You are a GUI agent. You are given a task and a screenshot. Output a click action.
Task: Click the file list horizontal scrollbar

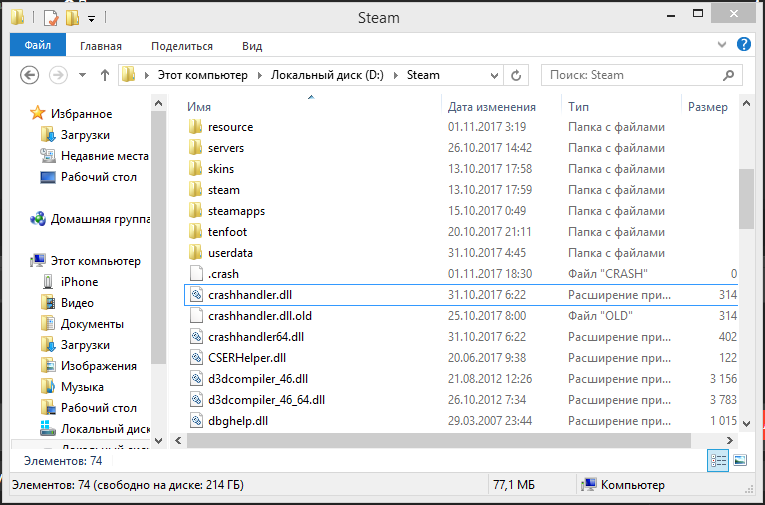pyautogui.click(x=439, y=441)
